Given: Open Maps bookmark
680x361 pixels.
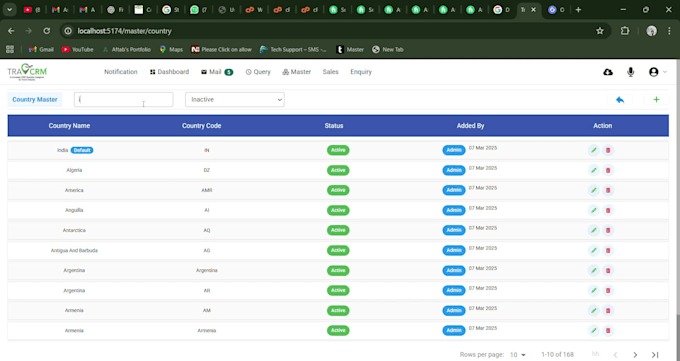Looking at the screenshot, I should (x=171, y=49).
